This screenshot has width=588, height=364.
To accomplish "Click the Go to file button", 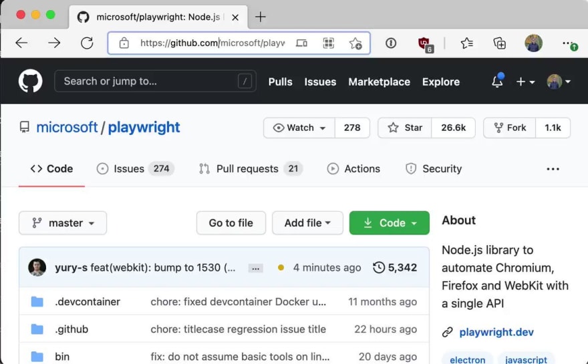I will (x=231, y=223).
